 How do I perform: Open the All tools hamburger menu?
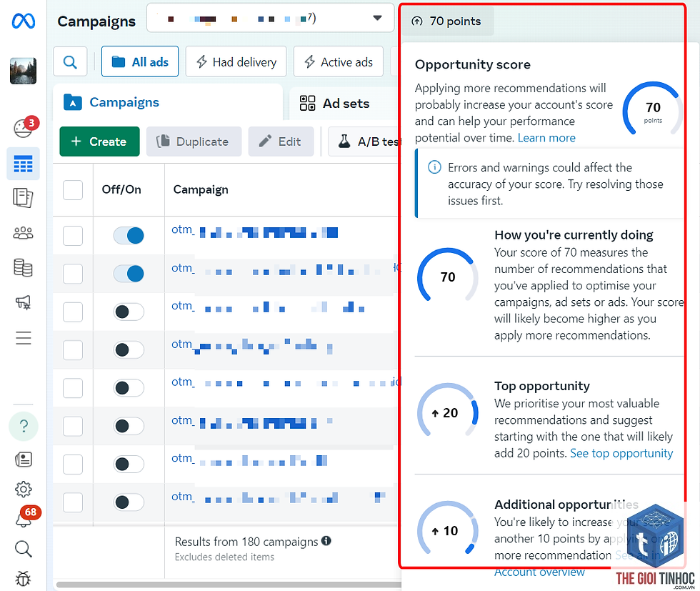click(23, 338)
